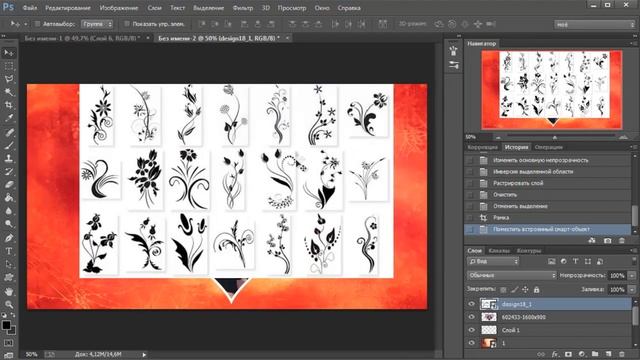Image resolution: width=640 pixels, height=360 pixels.
Task: Filter layers by pixel layers icon
Action: (551, 262)
